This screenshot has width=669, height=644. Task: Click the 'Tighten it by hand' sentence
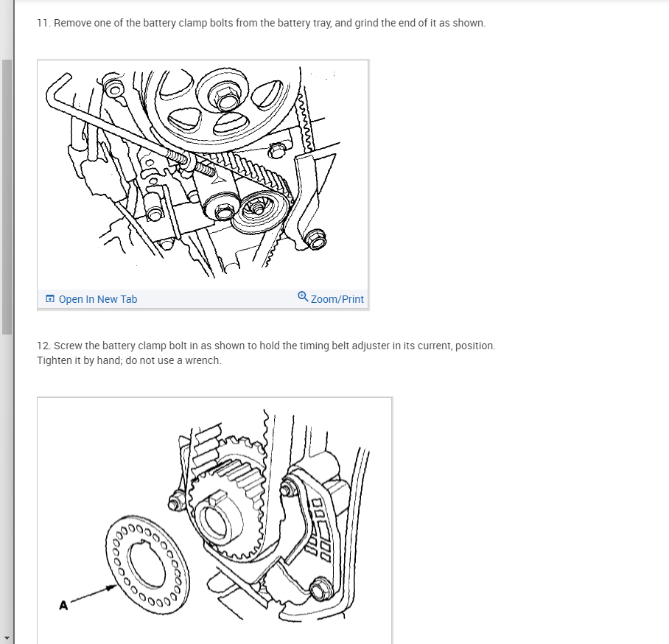coord(129,360)
